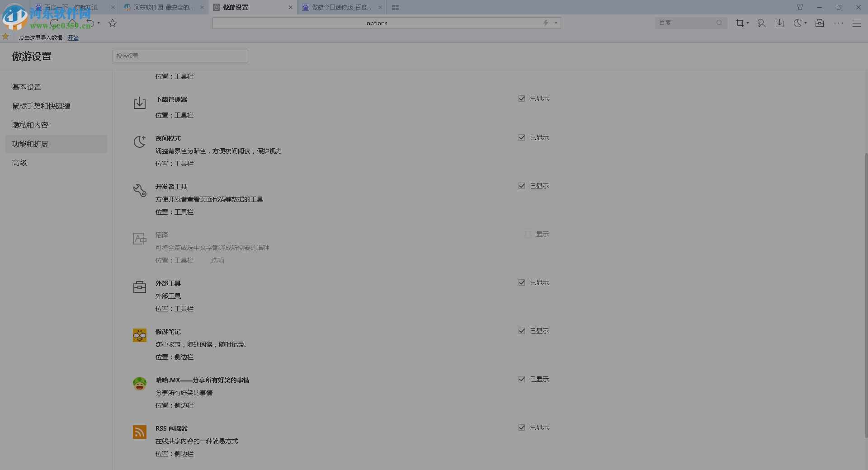
Task: Click the external tools toolbox icon in the list
Action: tap(140, 287)
